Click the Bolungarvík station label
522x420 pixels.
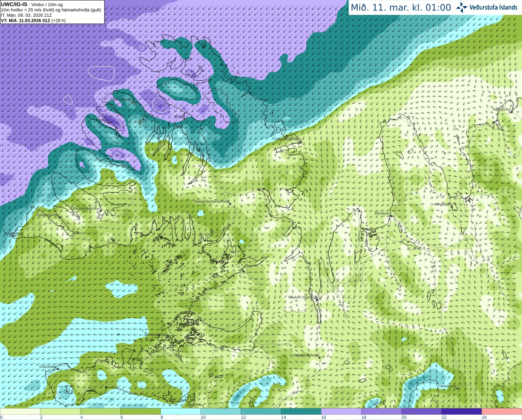tap(122, 99)
